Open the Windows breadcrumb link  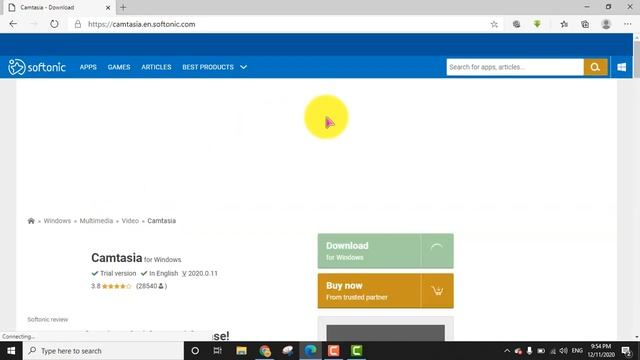[57, 221]
